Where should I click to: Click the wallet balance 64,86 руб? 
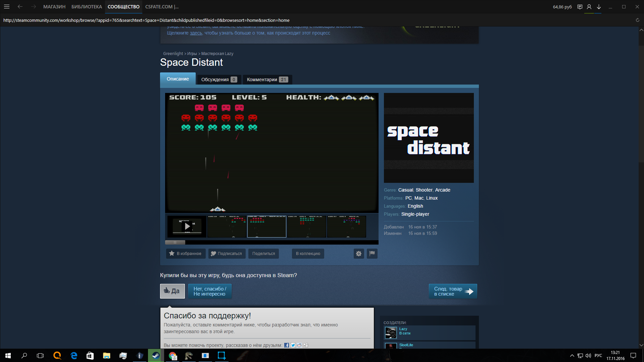(x=562, y=7)
